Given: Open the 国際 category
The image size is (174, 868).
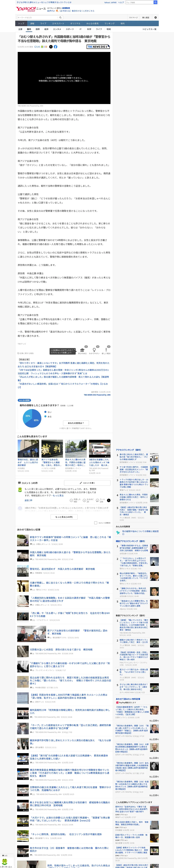Looking at the screenshot, I should click(38, 29).
